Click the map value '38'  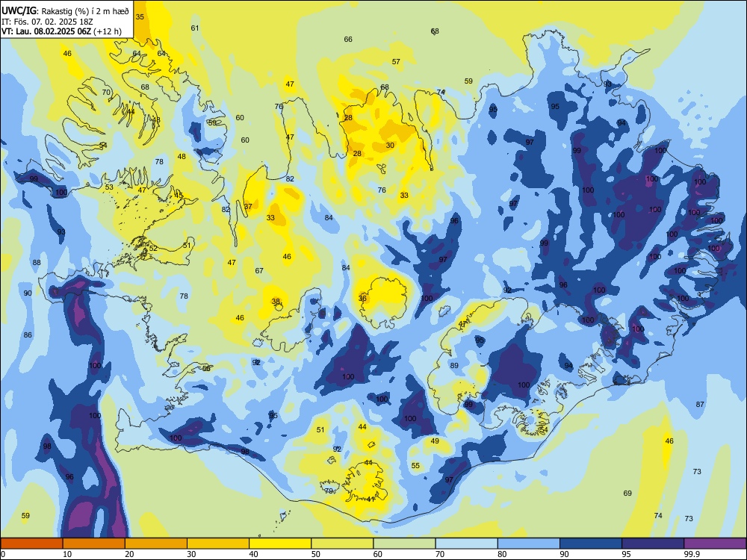click(276, 302)
